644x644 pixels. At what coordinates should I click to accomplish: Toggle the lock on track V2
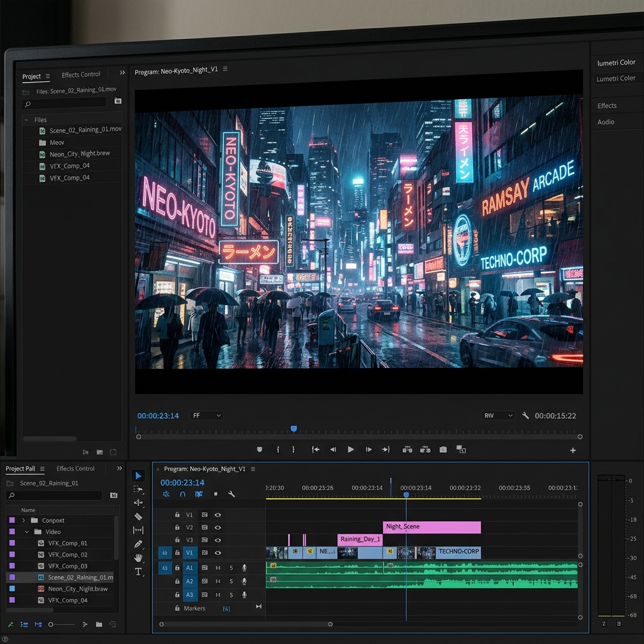[177, 528]
